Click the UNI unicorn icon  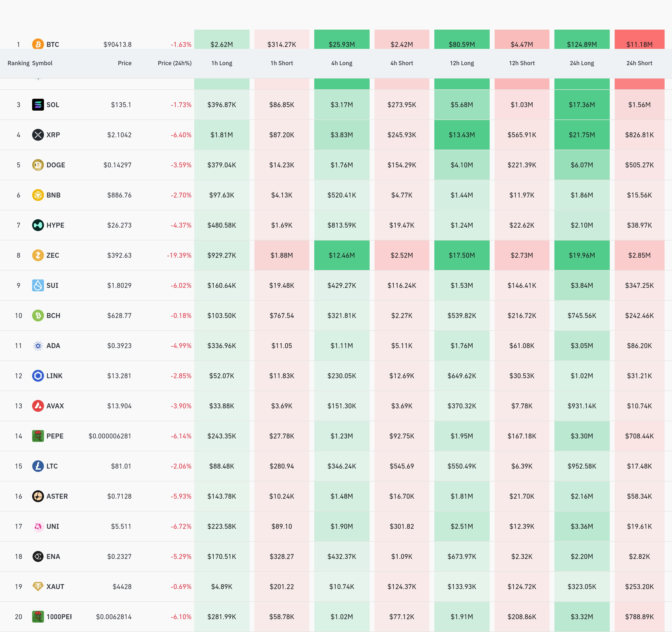pos(38,526)
